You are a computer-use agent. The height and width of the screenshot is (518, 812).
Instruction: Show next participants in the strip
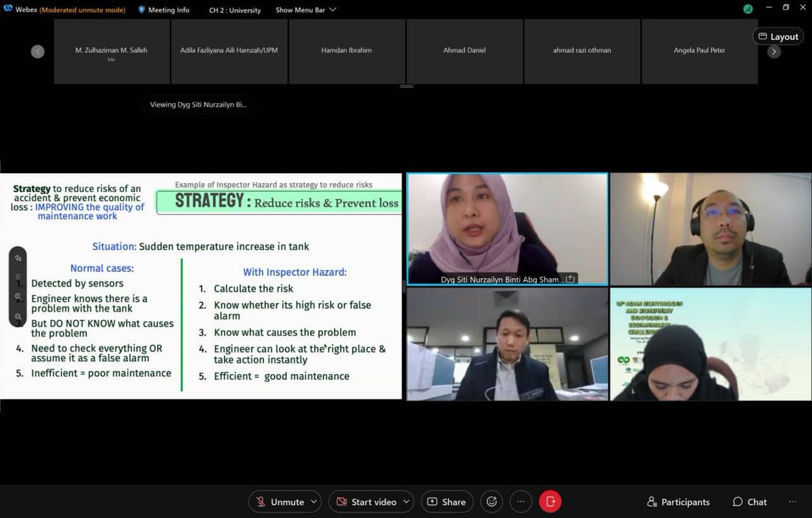pyautogui.click(x=774, y=51)
